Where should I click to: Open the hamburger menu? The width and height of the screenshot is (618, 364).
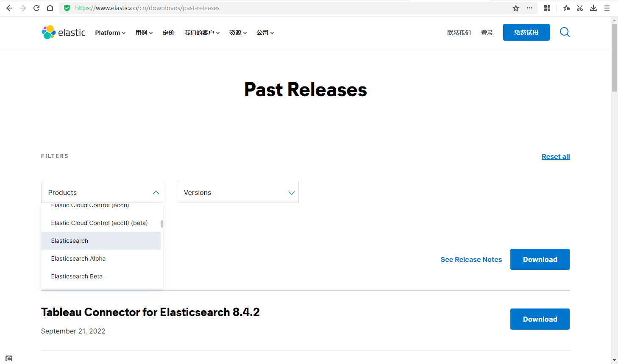point(607,8)
